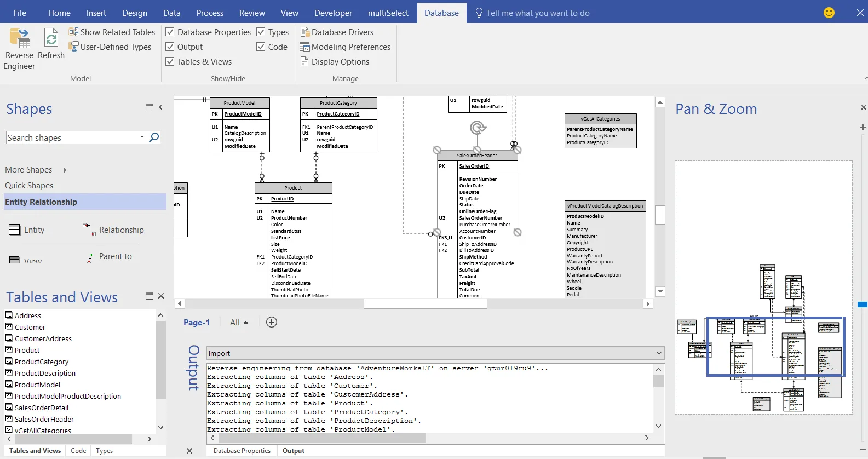Click the Pan & Zoom slider handle
The image size is (868, 459).
point(863,304)
